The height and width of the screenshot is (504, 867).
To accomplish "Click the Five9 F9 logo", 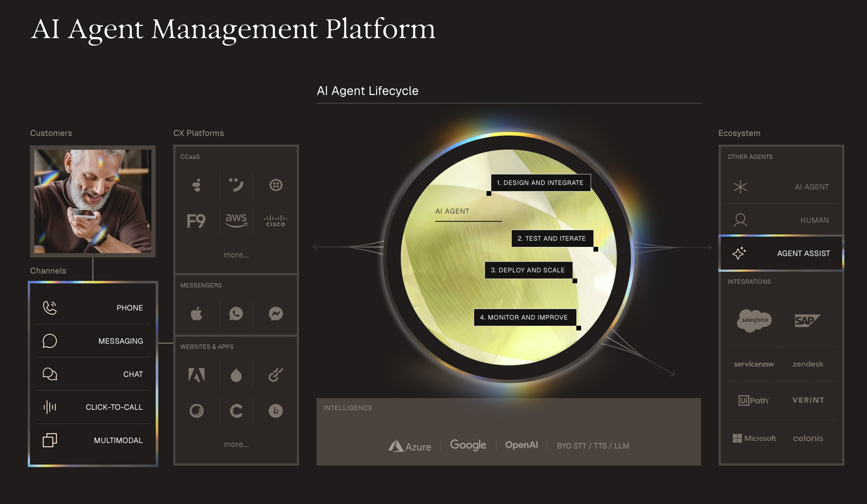I will pos(196,221).
